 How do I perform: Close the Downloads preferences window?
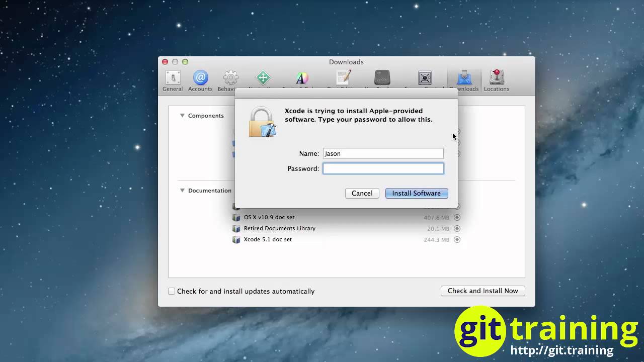(165, 62)
